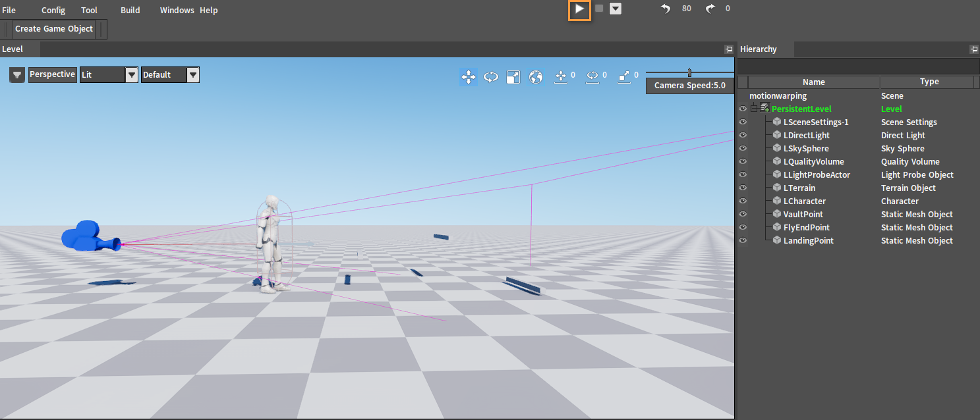Pin the Hierarchy panel dock icon
Viewport: 980px width, 420px height.
pos(973,49)
